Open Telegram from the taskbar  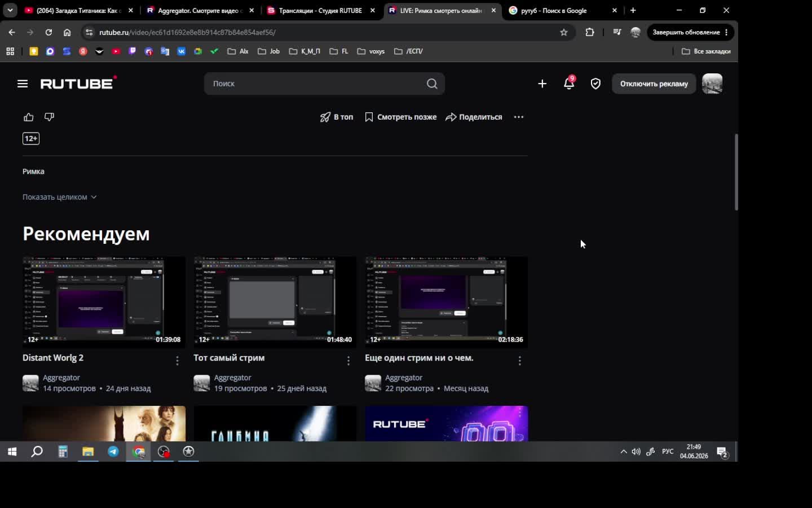(x=113, y=452)
